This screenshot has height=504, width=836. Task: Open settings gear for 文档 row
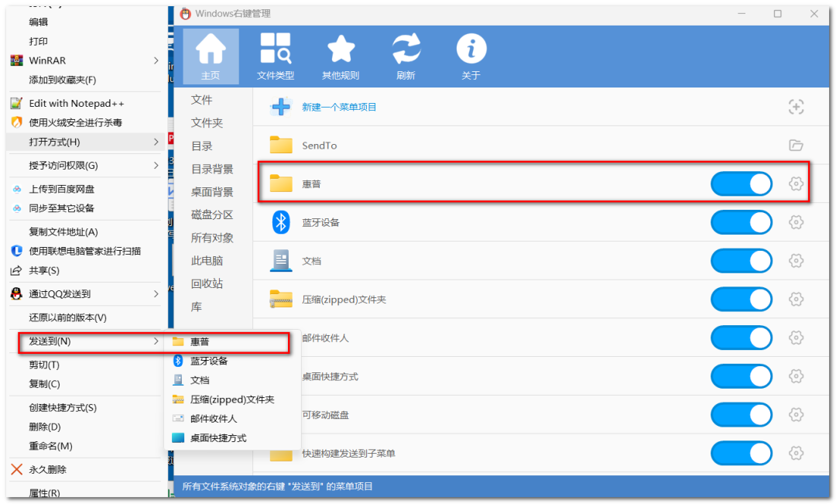[796, 260]
